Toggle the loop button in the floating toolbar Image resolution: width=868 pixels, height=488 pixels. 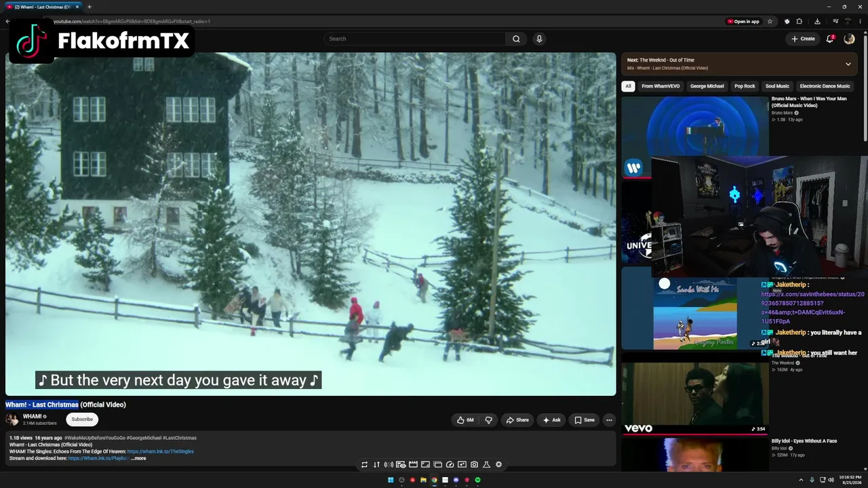364,464
